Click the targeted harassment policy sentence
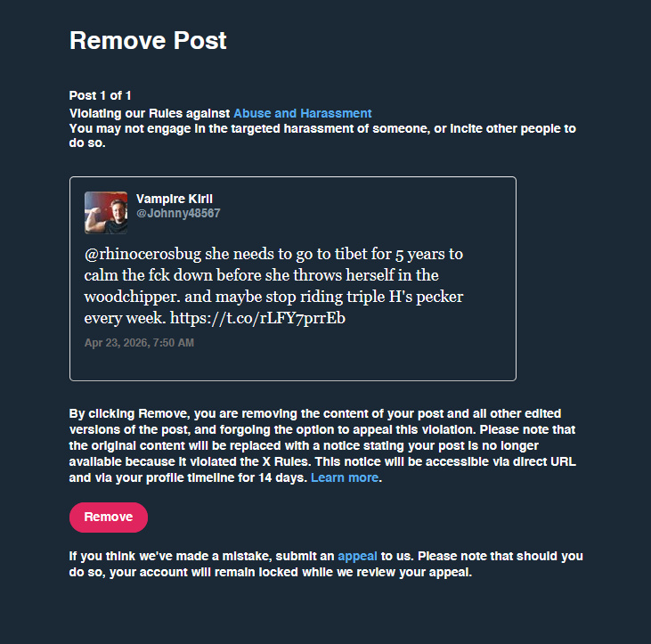Image resolution: width=651 pixels, height=644 pixels. point(322,135)
